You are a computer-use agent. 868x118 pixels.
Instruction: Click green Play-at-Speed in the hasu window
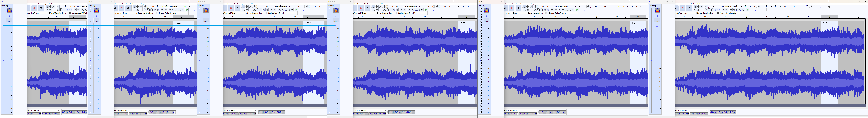click(187, 10)
